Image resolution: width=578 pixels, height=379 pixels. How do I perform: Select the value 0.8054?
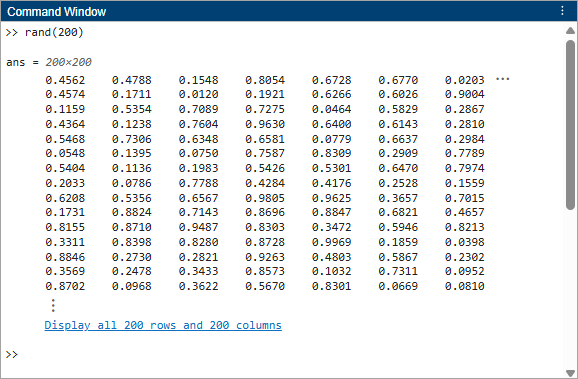click(265, 80)
